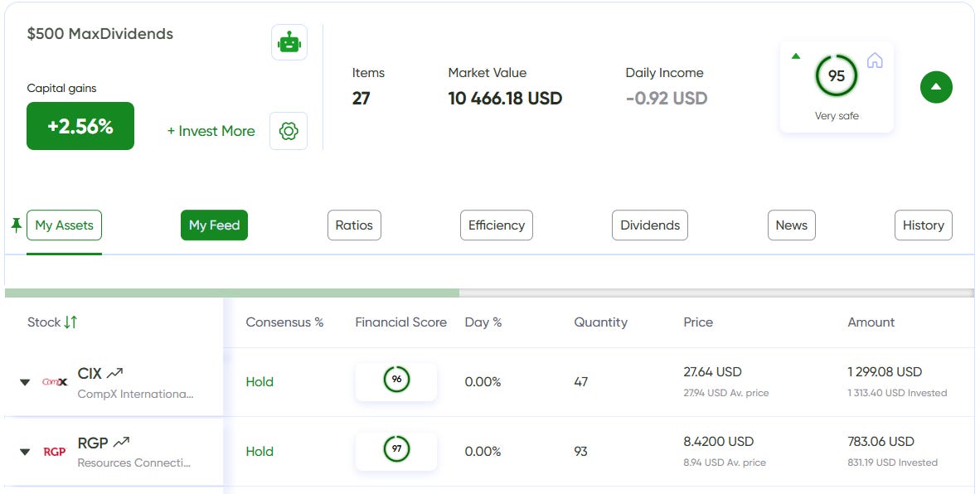The height and width of the screenshot is (494, 980).
Task: Sort by Stock column arrows
Action: tap(70, 322)
